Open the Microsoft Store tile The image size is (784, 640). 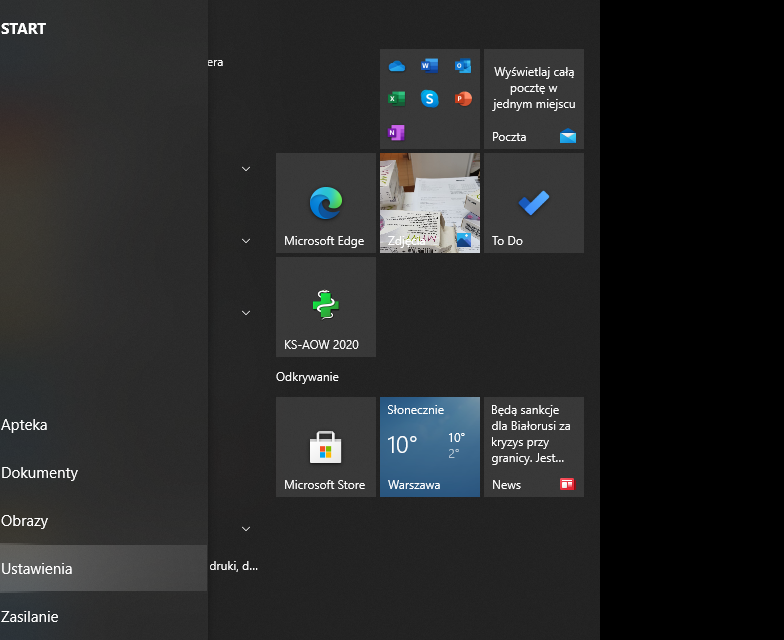[326, 447]
